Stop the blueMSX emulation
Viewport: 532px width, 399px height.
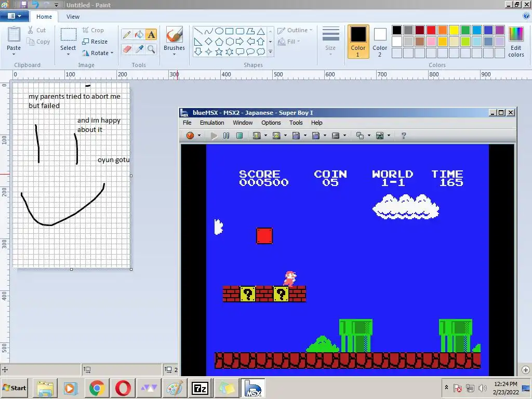[239, 136]
